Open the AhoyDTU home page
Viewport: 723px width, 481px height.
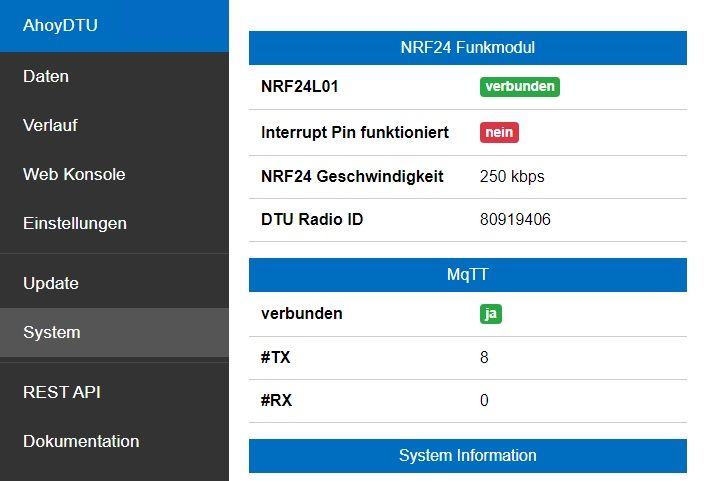point(61,25)
